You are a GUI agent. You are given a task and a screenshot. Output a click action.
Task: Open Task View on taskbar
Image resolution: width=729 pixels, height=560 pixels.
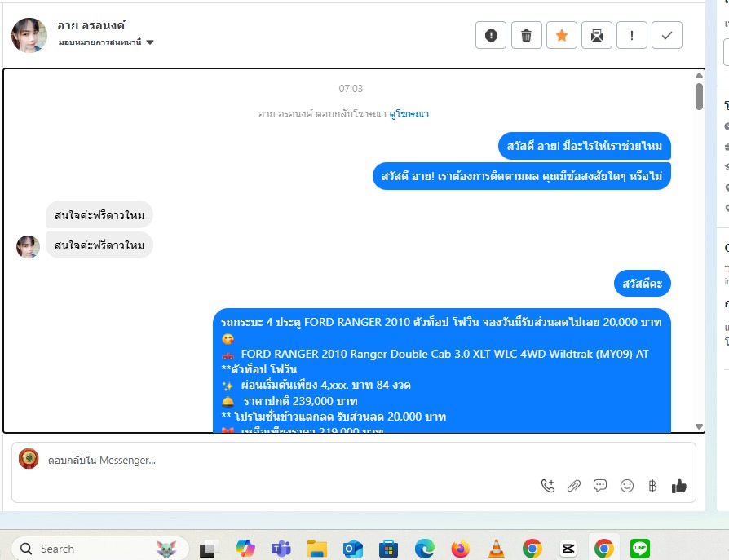coord(207,549)
